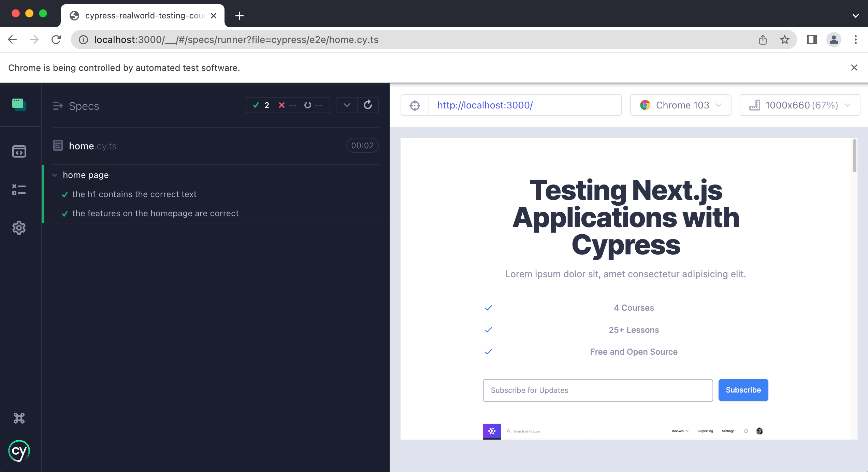Screen dimensions: 868x472
Task: Click the Subscribe button on homepage
Action: pyautogui.click(x=743, y=390)
